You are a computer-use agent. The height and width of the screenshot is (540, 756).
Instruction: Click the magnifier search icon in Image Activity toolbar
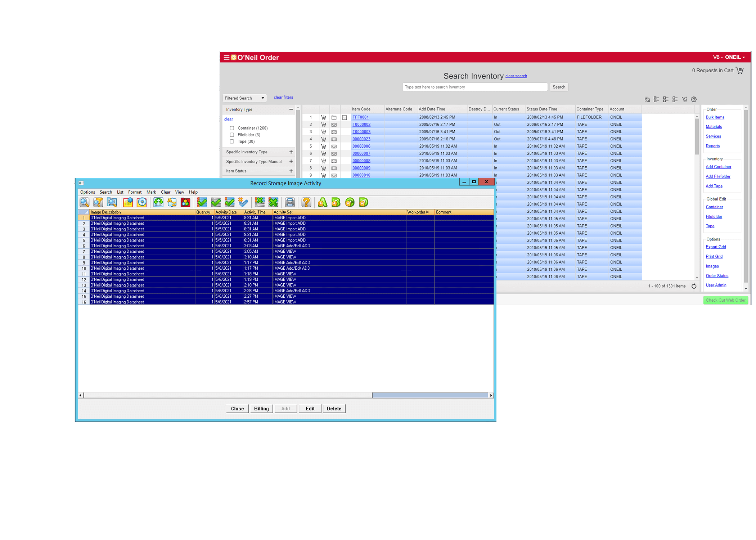(x=84, y=202)
